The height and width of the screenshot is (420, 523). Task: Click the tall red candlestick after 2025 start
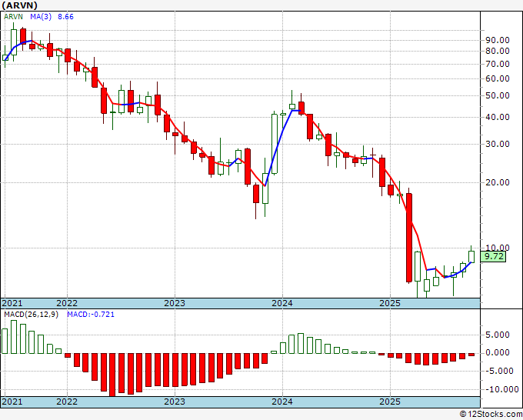coord(409,238)
